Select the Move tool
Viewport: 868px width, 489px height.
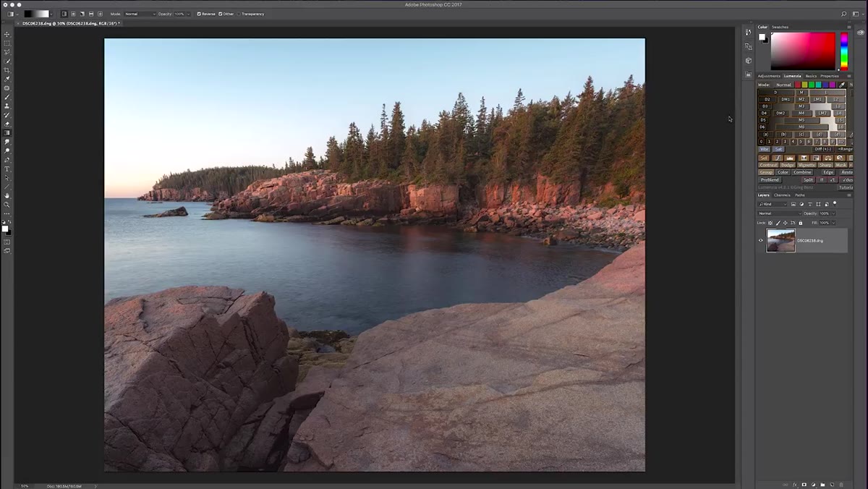point(7,34)
